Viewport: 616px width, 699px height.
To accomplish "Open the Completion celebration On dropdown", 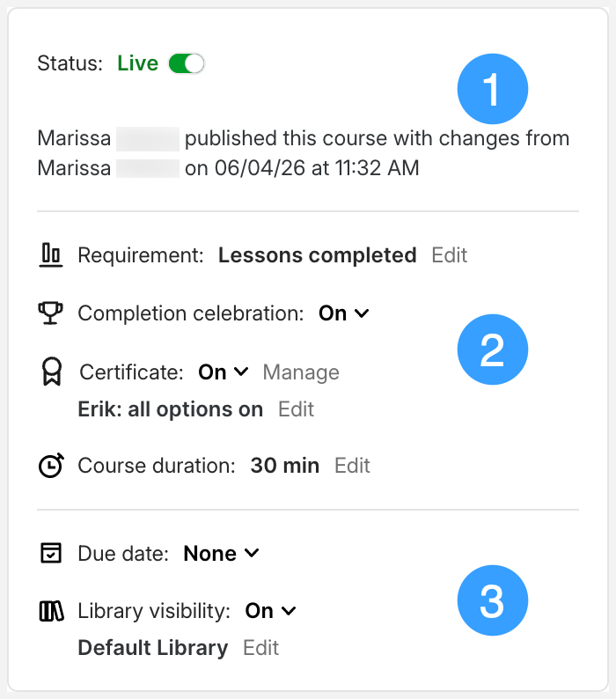I will [344, 313].
